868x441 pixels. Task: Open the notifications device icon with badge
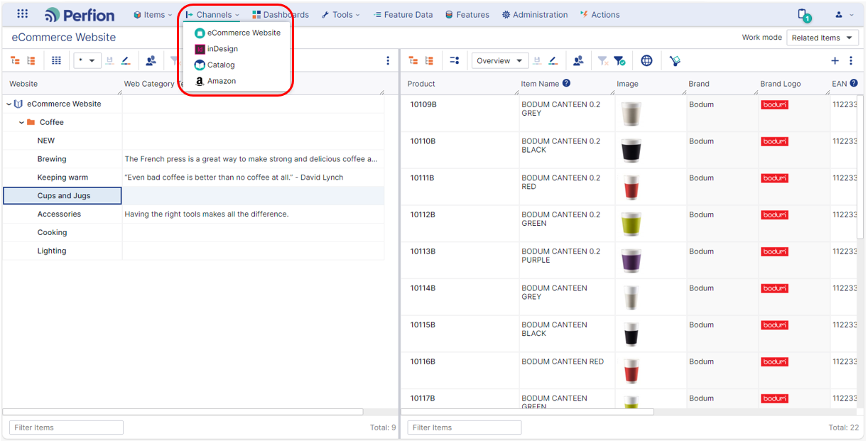coord(803,15)
